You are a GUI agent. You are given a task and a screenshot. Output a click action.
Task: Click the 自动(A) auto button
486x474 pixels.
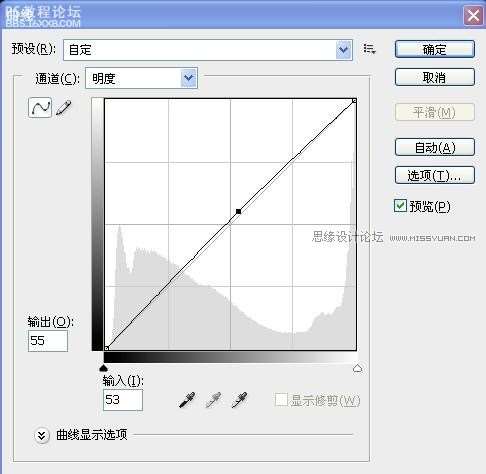tap(435, 147)
